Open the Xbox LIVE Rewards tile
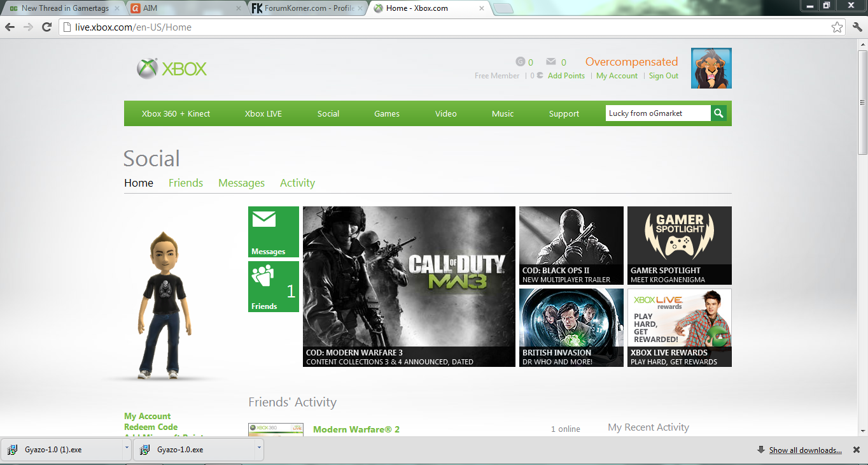This screenshot has width=868, height=465. [x=680, y=327]
